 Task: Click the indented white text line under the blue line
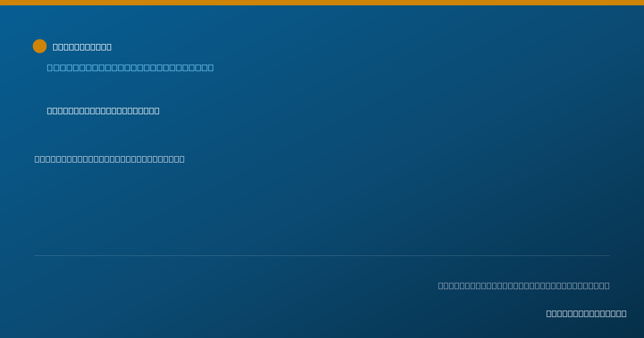[x=103, y=111]
